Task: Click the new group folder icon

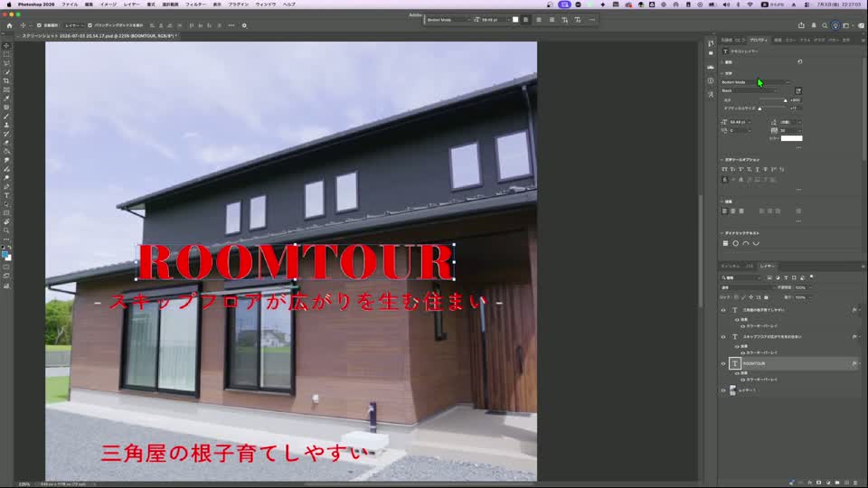Action: tap(837, 483)
